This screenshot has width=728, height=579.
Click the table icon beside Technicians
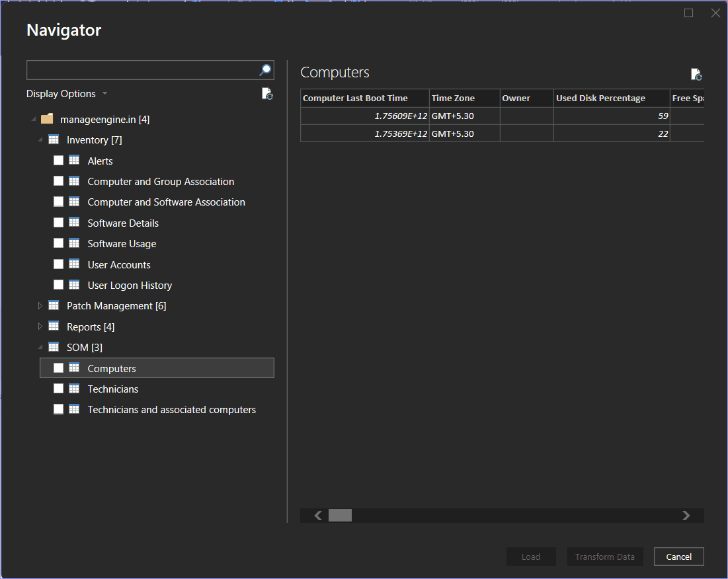tap(74, 388)
